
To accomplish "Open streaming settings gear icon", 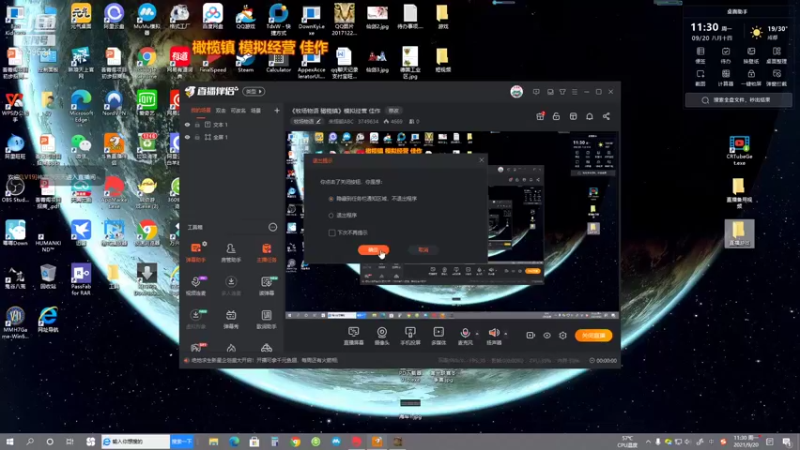I will 563,335.
